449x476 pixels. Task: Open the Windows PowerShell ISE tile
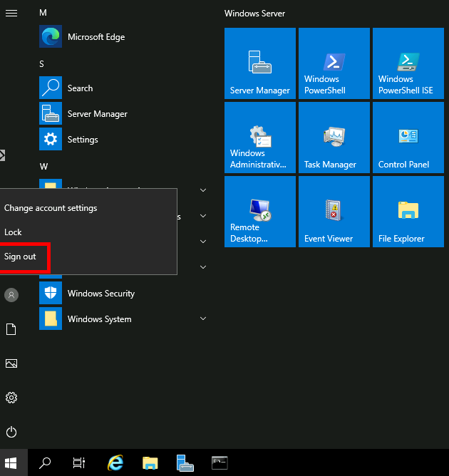408,63
